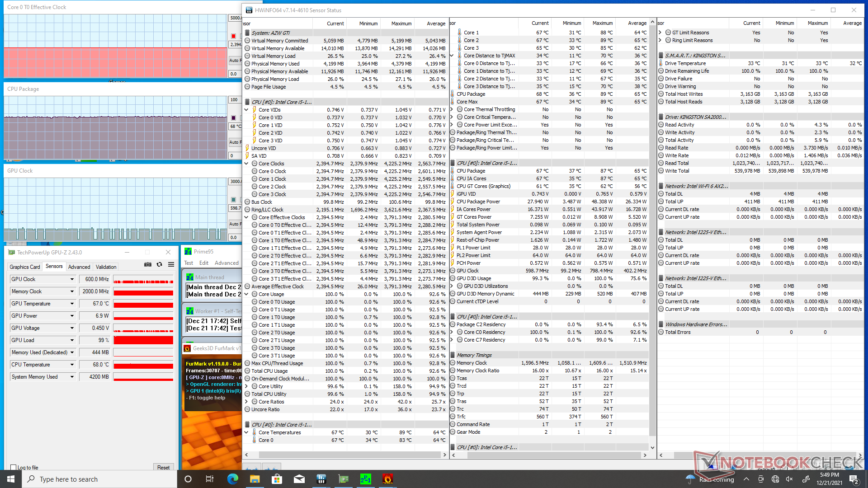Screen dimensions: 868x488
Task: Open the System Memory Used dropdown
Action: pos(72,377)
